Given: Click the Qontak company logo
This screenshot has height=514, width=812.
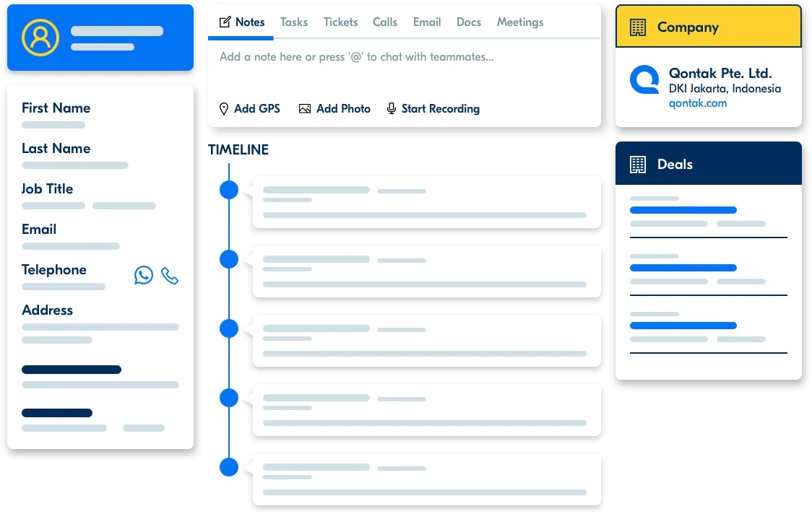Looking at the screenshot, I should [644, 79].
